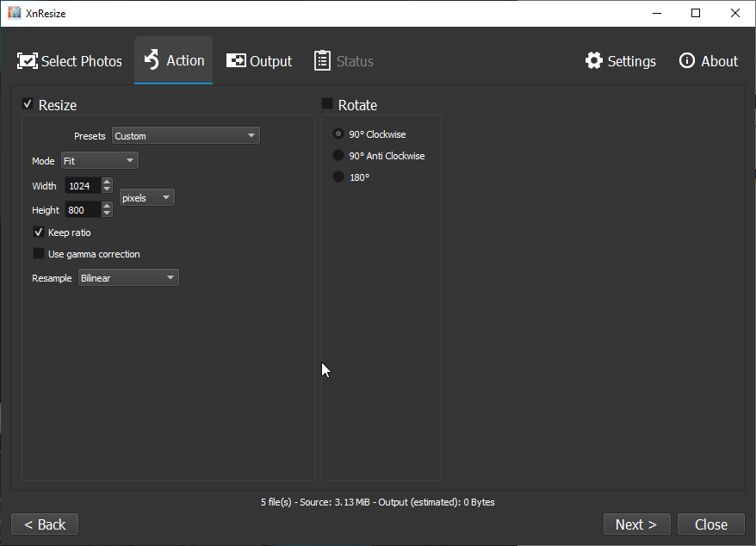The width and height of the screenshot is (756, 546).
Task: Click the Output tab icon
Action: [x=236, y=61]
